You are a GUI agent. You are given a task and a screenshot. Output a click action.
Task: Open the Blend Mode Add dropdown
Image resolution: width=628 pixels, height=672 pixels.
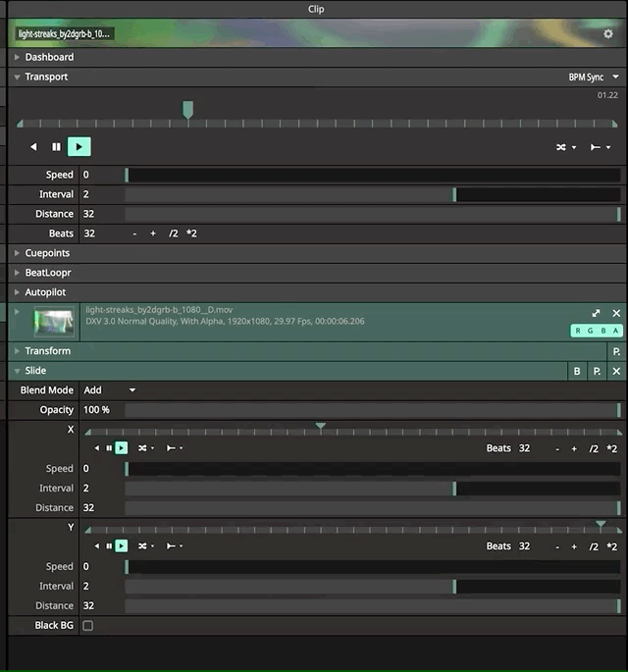pyautogui.click(x=109, y=390)
